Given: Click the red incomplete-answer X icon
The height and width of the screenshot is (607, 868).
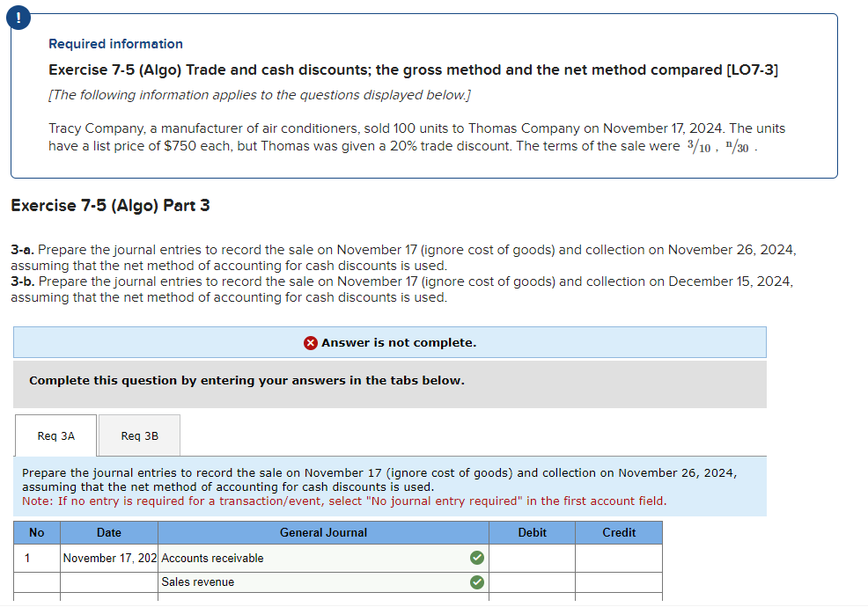Looking at the screenshot, I should click(311, 343).
